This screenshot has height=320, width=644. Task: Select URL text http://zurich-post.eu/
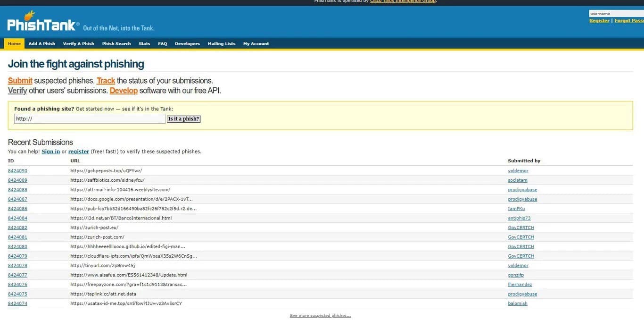(94, 227)
